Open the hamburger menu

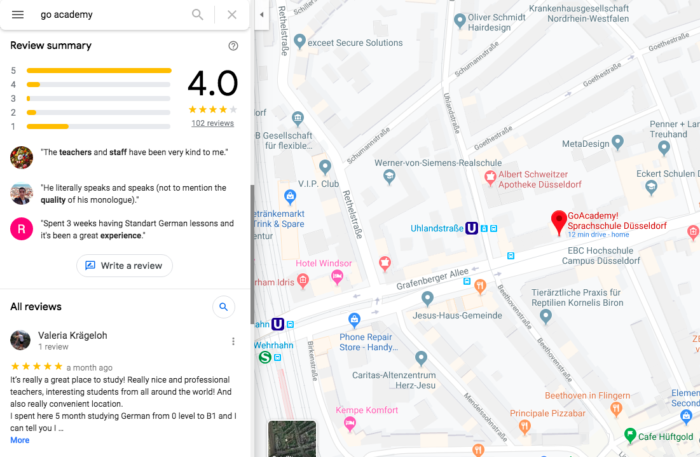click(x=18, y=15)
